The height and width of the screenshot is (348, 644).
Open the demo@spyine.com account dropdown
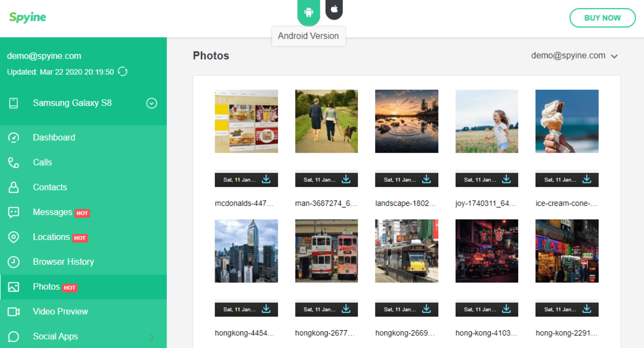[574, 56]
